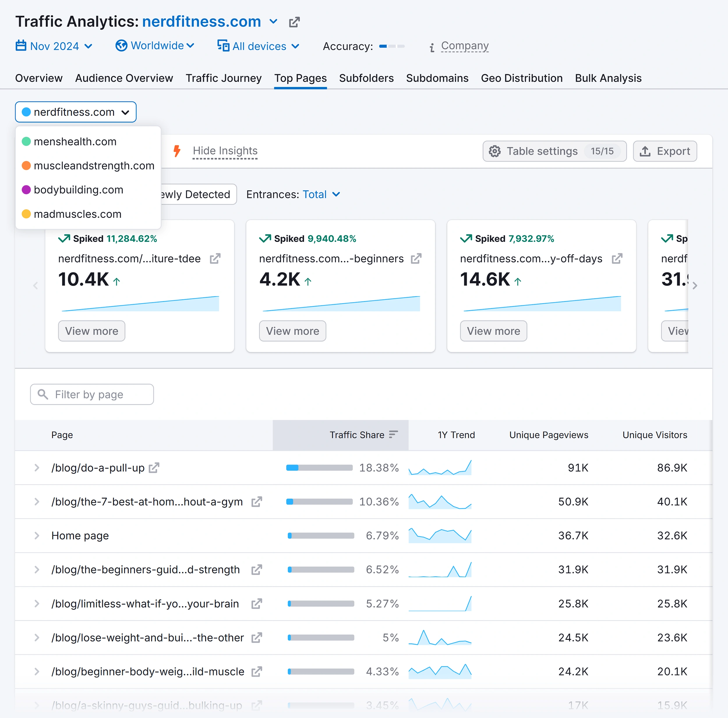Image resolution: width=728 pixels, height=718 pixels.
Task: Open nerdfitness.com in new tab from title
Action: coord(294,22)
